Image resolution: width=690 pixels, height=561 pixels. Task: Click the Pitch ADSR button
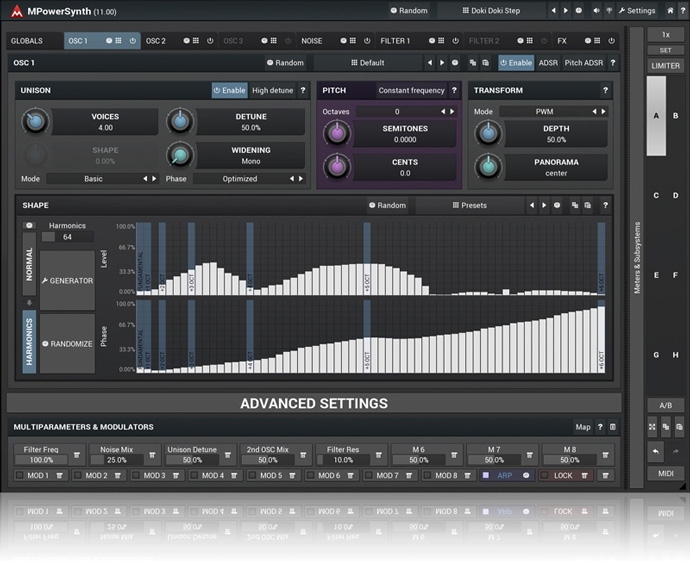pos(584,62)
